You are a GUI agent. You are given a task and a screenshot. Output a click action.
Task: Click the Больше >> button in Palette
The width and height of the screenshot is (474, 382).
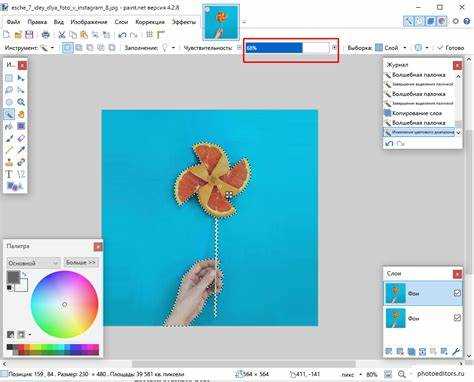click(81, 263)
